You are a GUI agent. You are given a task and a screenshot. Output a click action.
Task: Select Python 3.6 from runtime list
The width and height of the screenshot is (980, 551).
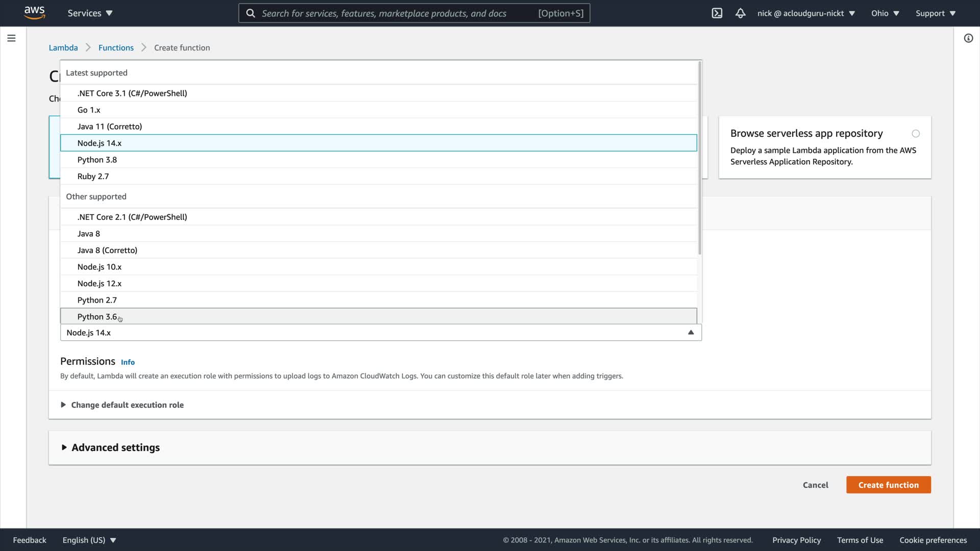tap(97, 317)
